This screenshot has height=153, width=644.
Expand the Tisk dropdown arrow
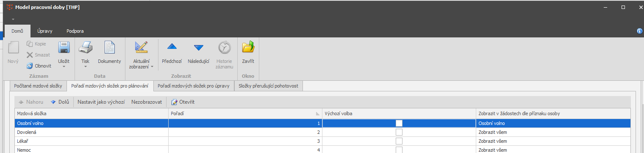click(x=86, y=67)
